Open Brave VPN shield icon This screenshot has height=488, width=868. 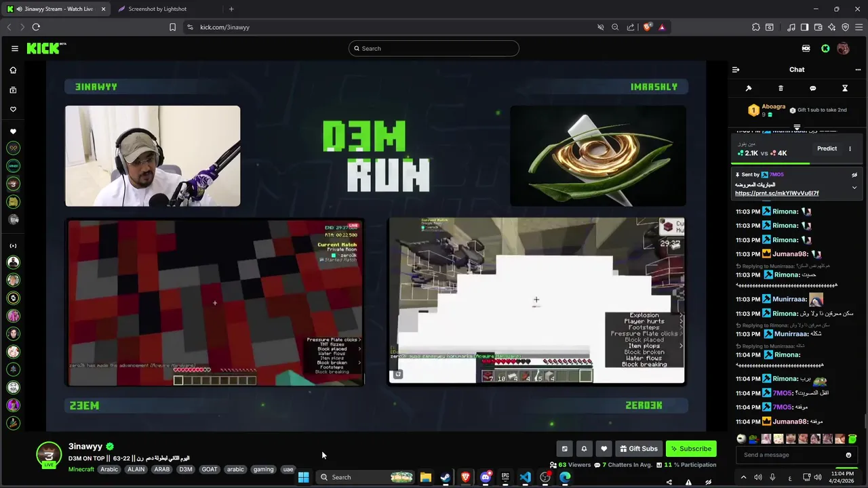(x=845, y=27)
